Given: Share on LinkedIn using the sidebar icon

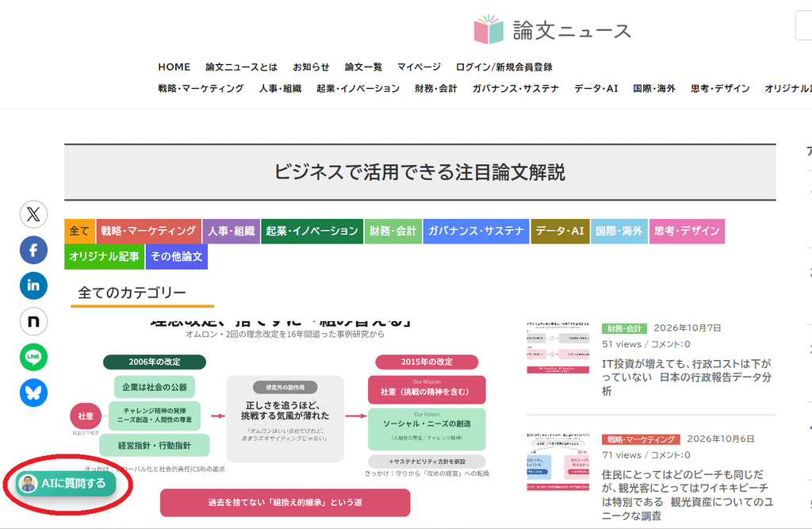Looking at the screenshot, I should [33, 286].
